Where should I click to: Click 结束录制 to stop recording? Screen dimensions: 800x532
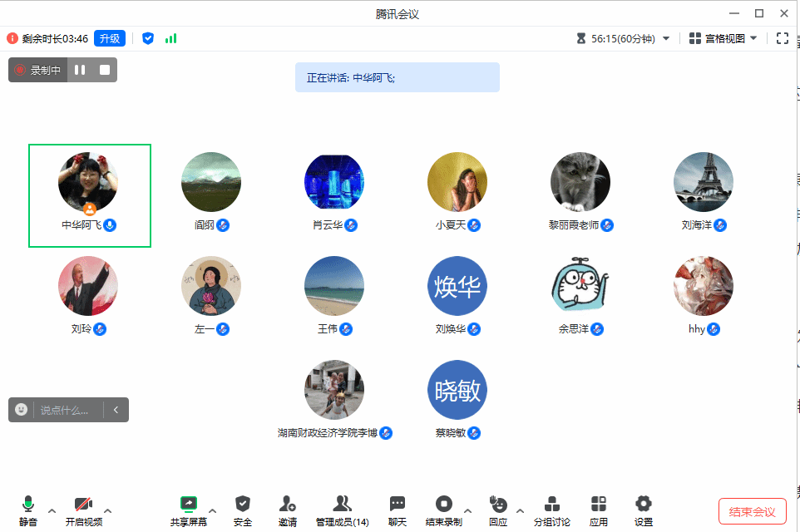[444, 510]
